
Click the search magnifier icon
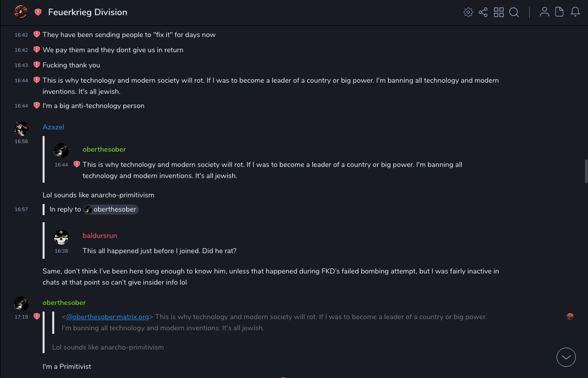point(514,12)
